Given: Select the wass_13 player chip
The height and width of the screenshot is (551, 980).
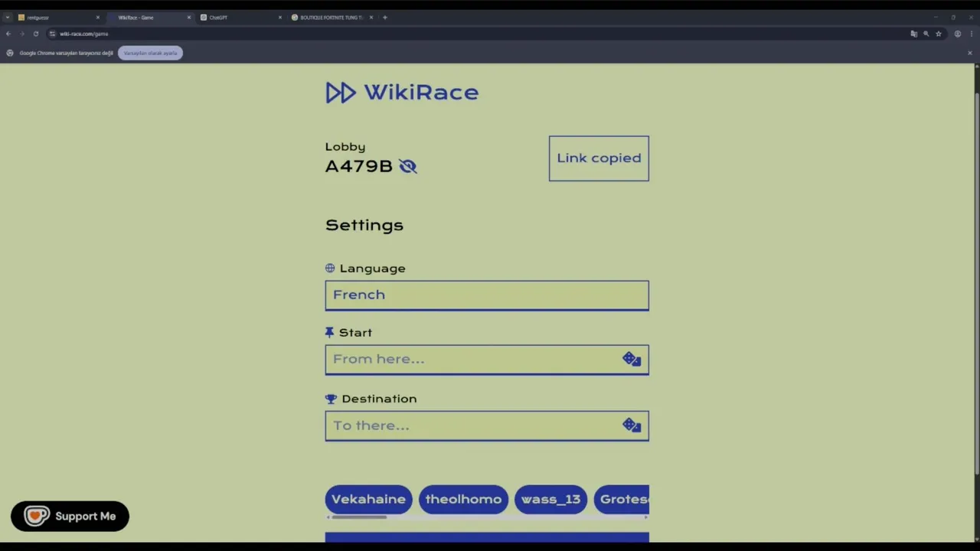Looking at the screenshot, I should (x=550, y=499).
